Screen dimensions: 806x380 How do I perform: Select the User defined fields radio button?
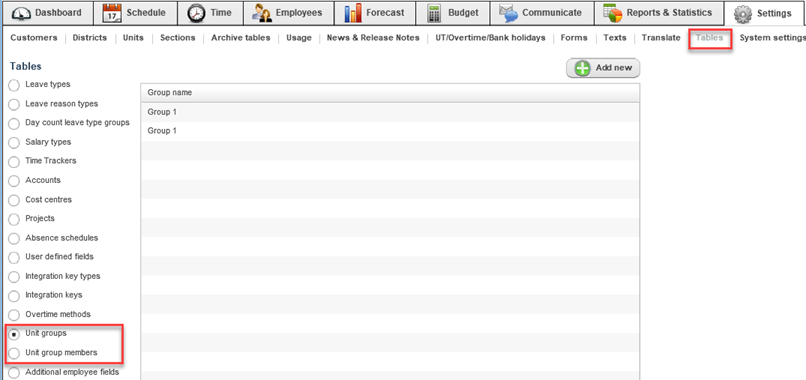[14, 257]
